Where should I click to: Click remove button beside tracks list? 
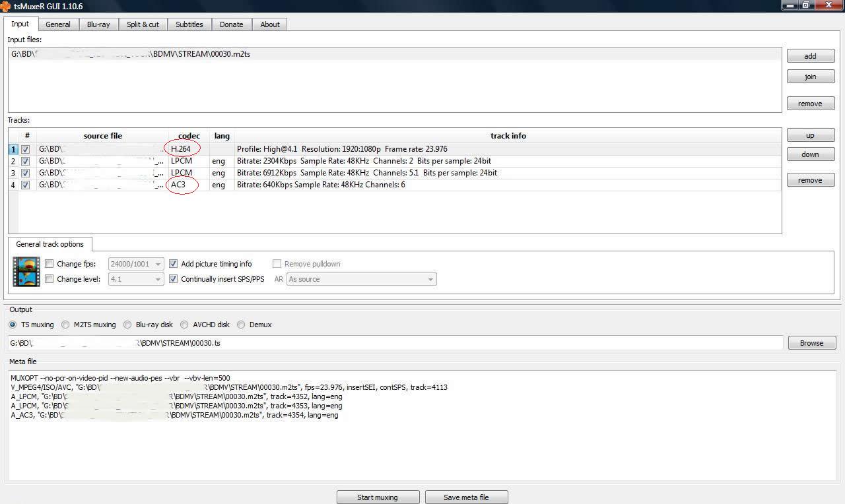click(x=811, y=180)
